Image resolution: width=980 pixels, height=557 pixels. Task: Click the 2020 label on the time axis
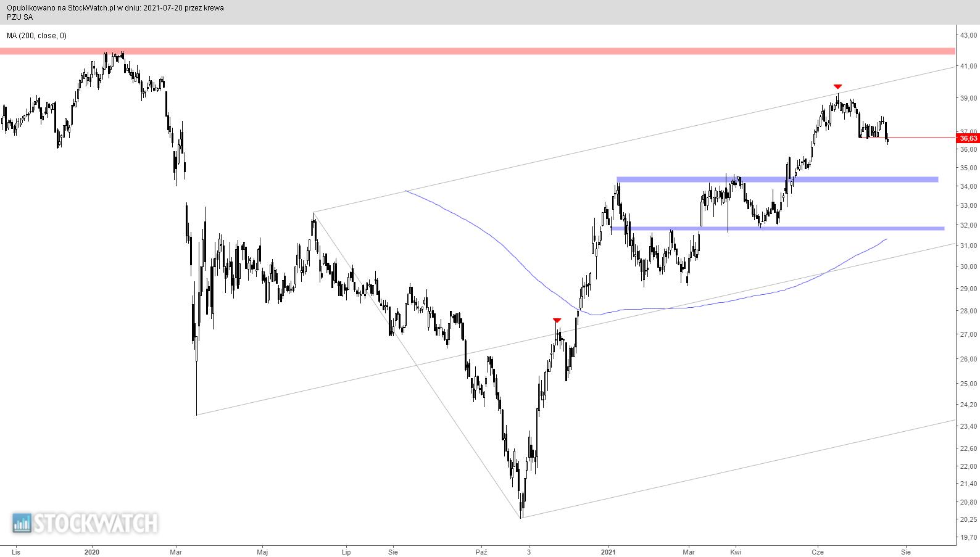click(x=91, y=552)
